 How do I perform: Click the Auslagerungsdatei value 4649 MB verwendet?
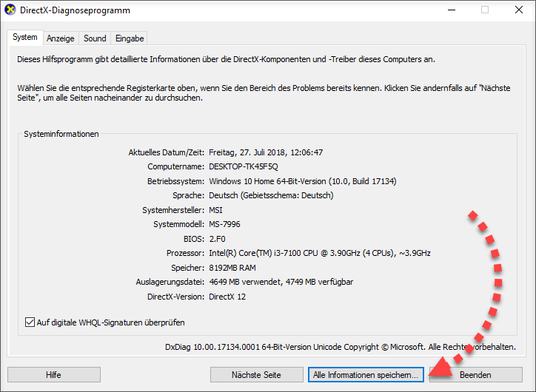(x=281, y=282)
